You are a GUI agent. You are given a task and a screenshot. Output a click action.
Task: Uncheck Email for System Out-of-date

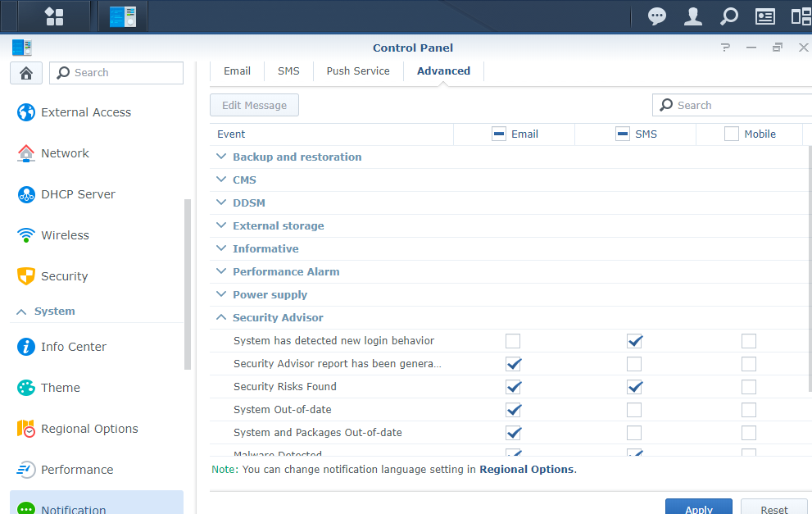pyautogui.click(x=513, y=410)
